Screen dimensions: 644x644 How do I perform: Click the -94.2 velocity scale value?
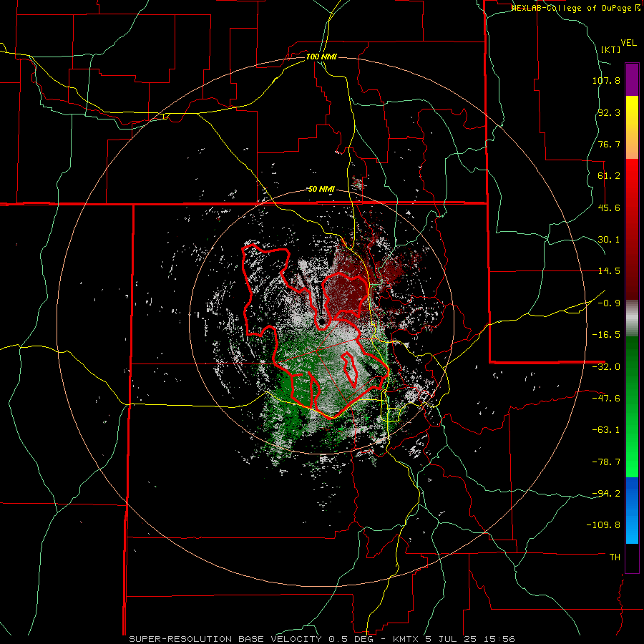[x=606, y=494]
